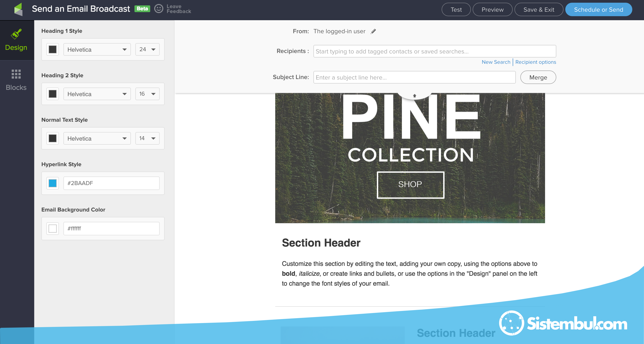Open the Design panel paintbrush tab
This screenshot has width=644, height=344.
point(16,40)
